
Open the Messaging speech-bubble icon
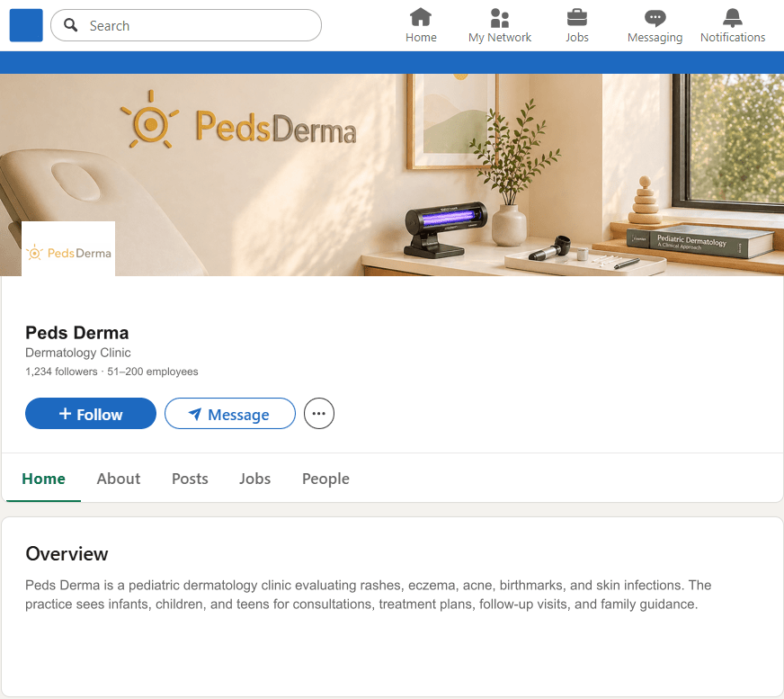pos(655,16)
